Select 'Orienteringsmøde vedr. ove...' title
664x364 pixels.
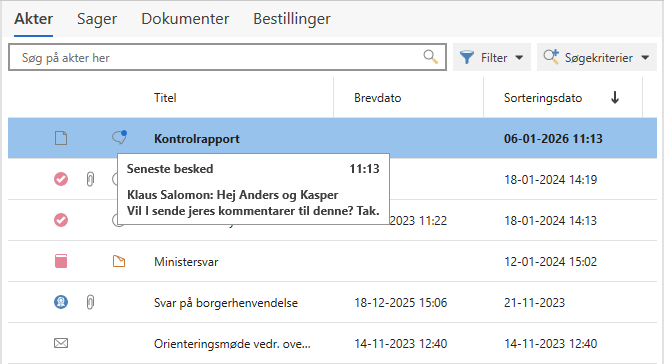232,344
